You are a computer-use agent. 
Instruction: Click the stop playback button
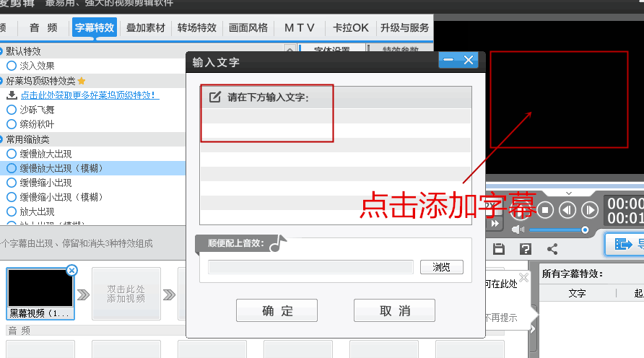(545, 210)
